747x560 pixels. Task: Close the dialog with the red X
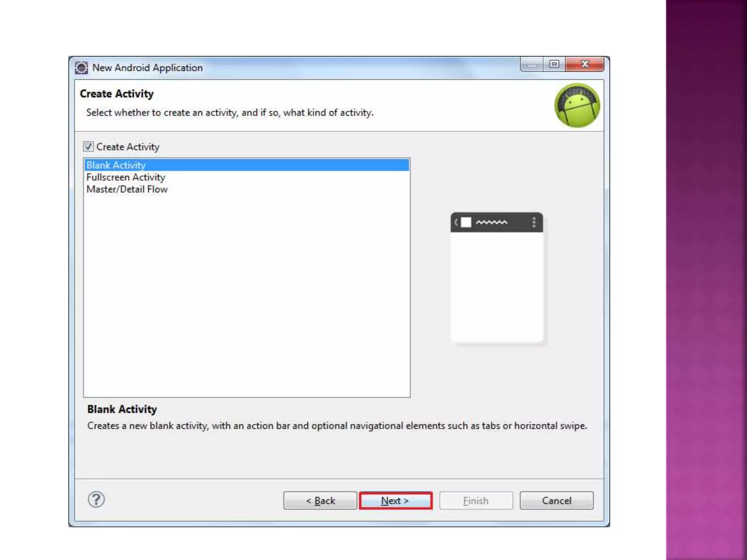pyautogui.click(x=585, y=64)
